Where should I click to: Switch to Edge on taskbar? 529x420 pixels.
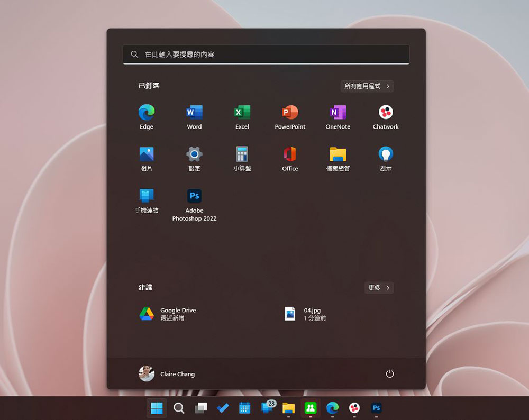[x=332, y=408]
